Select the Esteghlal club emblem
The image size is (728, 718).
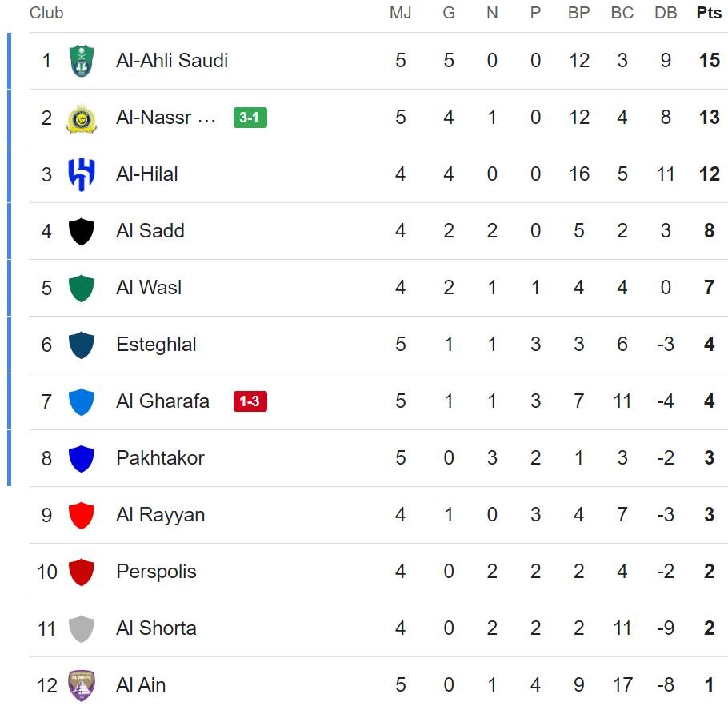(x=79, y=344)
